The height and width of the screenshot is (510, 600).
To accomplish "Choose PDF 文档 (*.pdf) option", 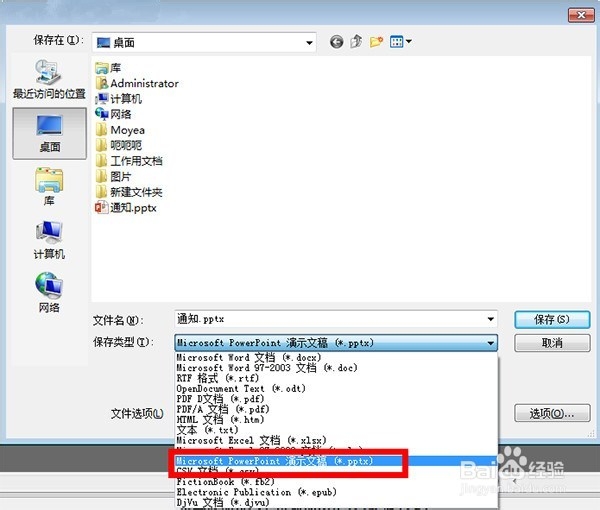I will pos(336,399).
